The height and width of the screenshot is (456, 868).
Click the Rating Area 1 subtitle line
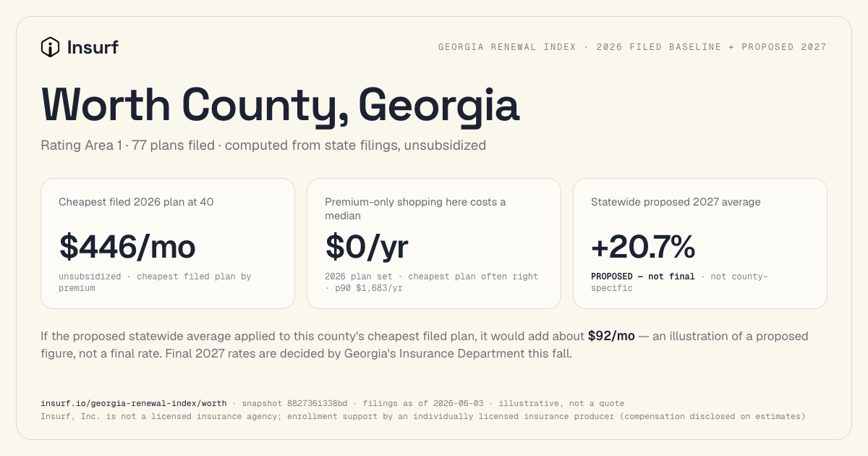pos(263,145)
